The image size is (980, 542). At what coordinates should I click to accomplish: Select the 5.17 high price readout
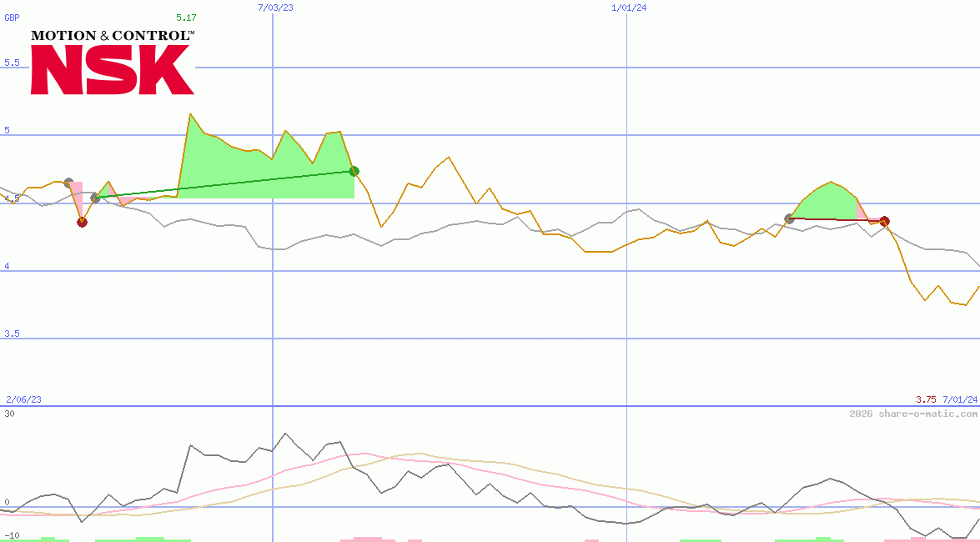[184, 17]
